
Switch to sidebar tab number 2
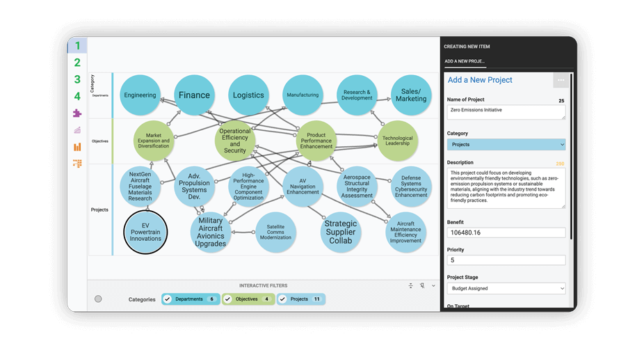(77, 63)
